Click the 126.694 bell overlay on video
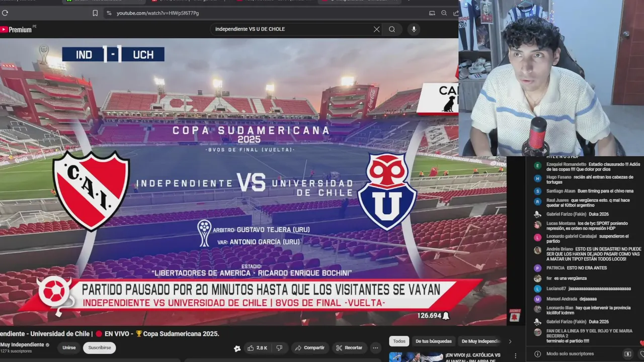 [433, 316]
